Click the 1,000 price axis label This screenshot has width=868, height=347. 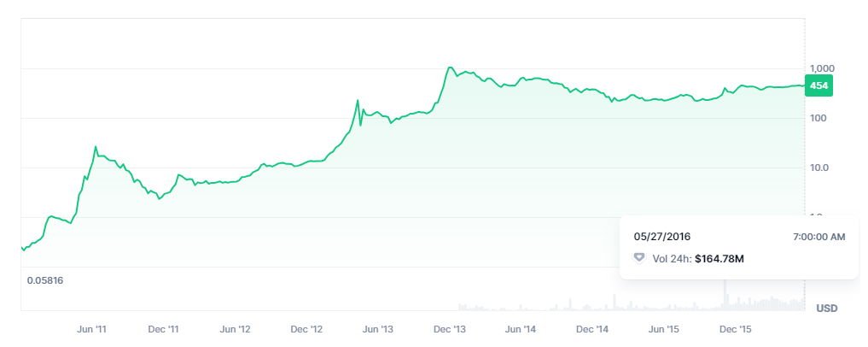[822, 68]
